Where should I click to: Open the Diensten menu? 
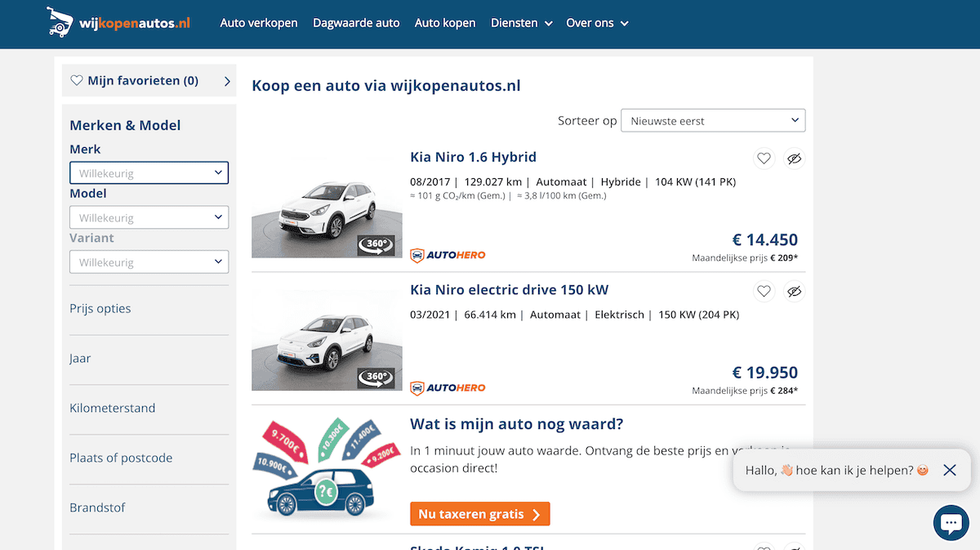click(x=521, y=23)
